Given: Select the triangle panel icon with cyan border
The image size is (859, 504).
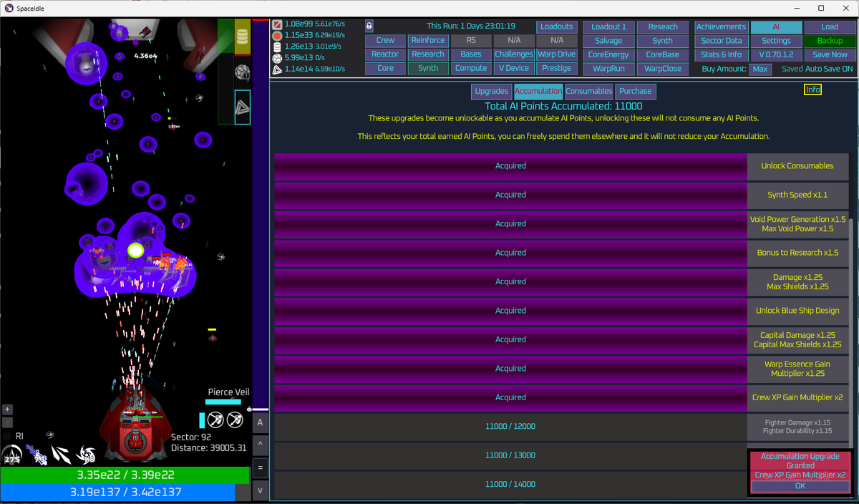Looking at the screenshot, I should click(243, 107).
